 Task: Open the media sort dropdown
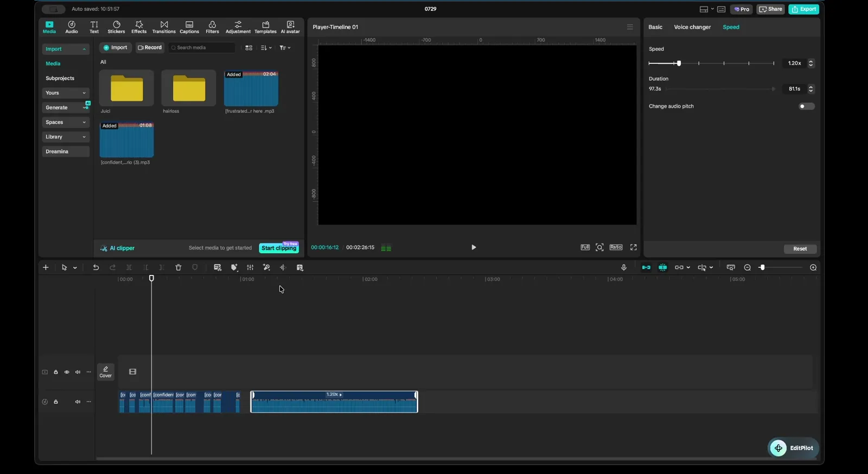click(x=266, y=48)
